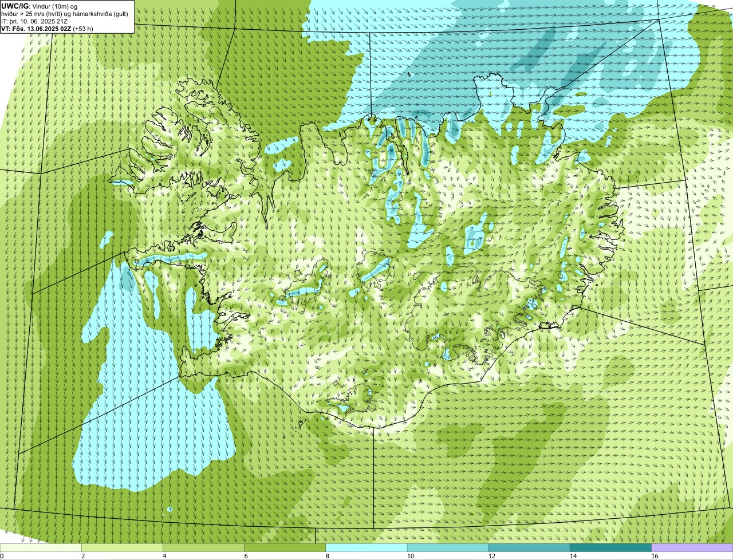733x560 pixels.
Task: Click the dark teal 14–16 m/s legend swatch
Action: pyautogui.click(x=610, y=548)
